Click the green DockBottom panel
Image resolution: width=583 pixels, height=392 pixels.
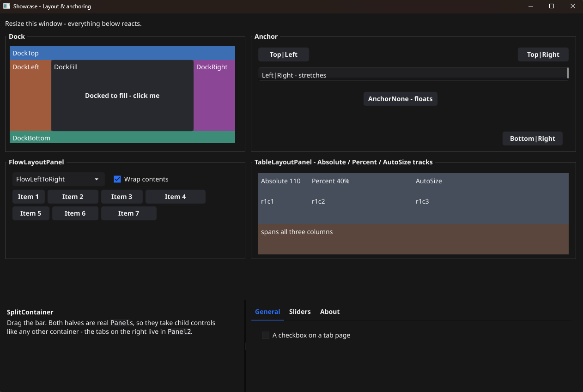pos(122,137)
